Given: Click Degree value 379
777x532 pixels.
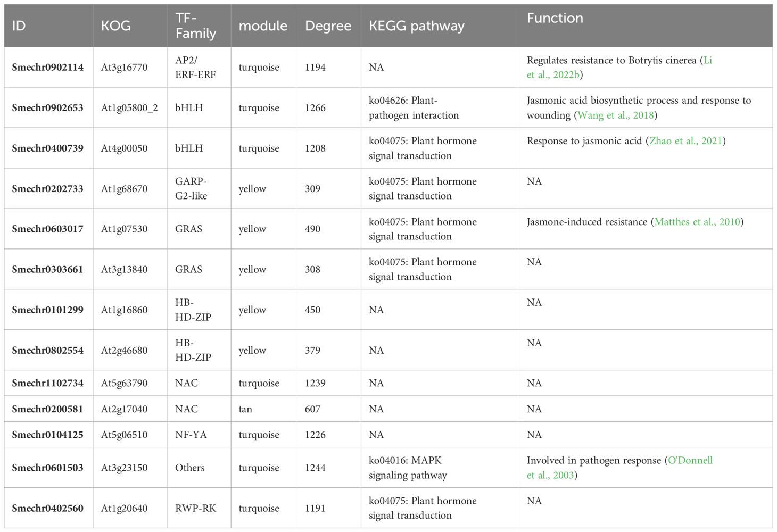Looking at the screenshot, I should (312, 351).
